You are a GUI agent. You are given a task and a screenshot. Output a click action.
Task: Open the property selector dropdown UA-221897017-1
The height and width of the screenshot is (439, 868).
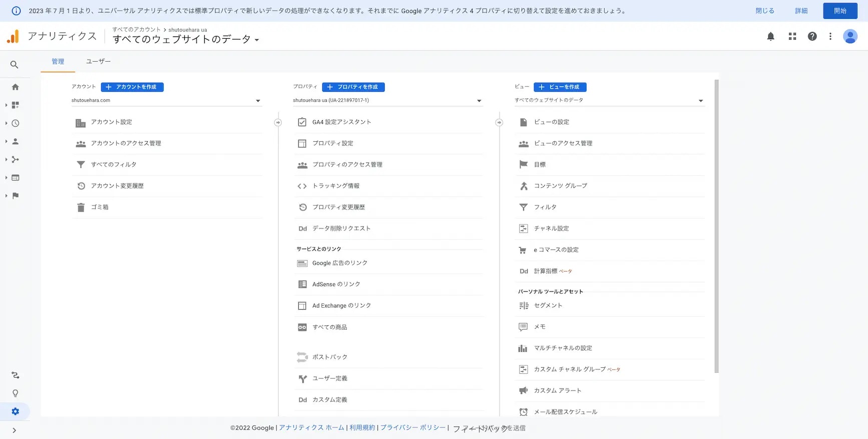pos(387,101)
